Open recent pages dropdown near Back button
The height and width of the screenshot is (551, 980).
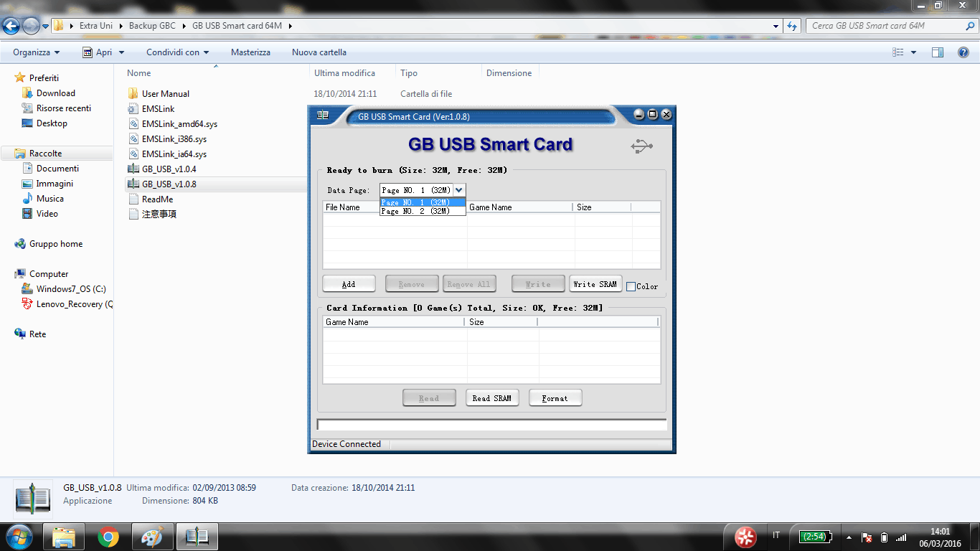point(46,27)
